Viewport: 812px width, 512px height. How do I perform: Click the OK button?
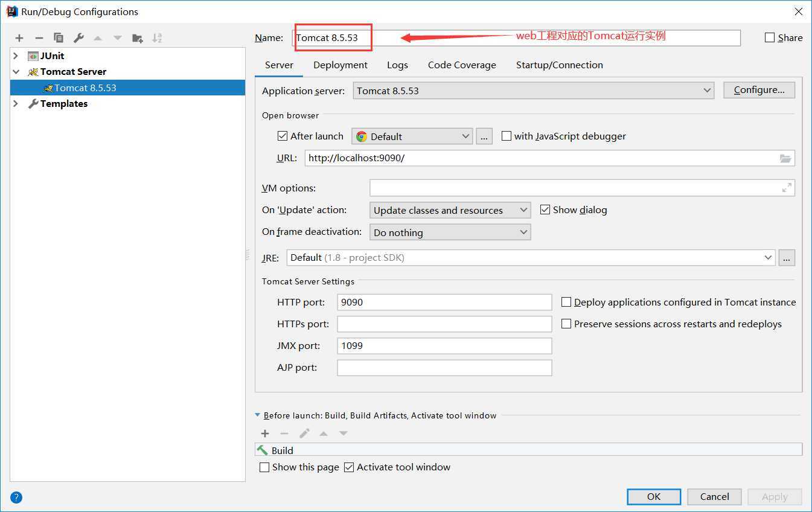coord(654,497)
